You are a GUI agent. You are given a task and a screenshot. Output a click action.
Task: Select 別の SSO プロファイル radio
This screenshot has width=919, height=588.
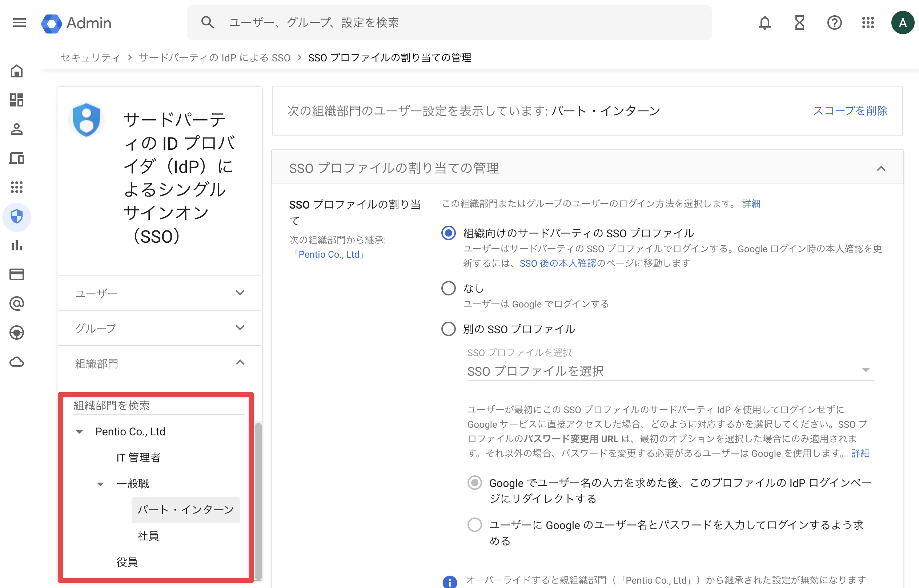click(x=449, y=329)
